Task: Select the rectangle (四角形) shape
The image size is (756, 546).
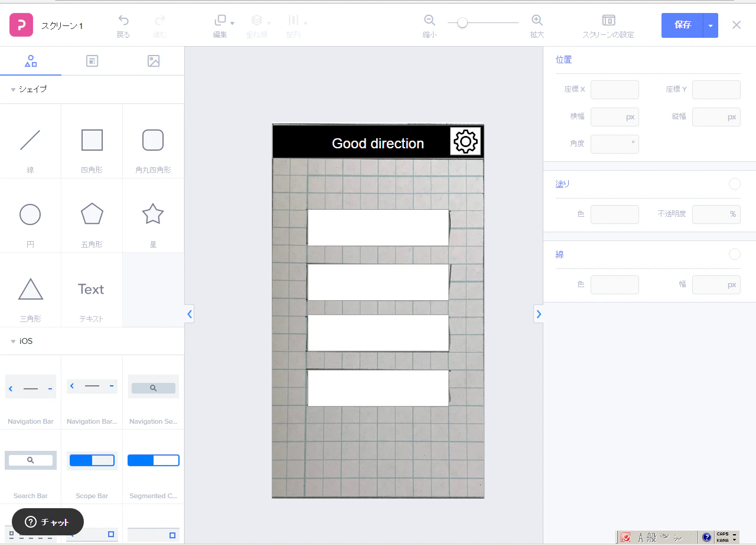Action: [92, 141]
